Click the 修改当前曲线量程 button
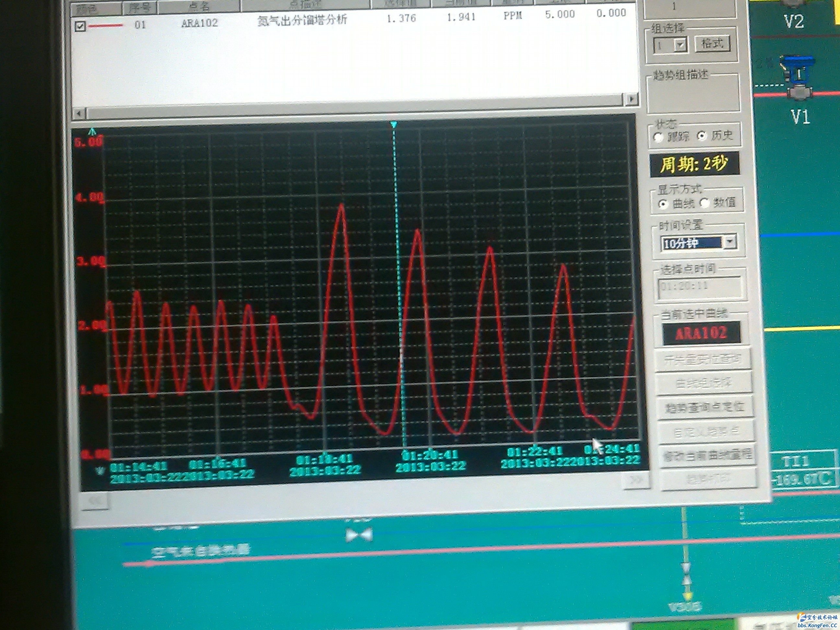Image resolution: width=840 pixels, height=630 pixels. 707,455
